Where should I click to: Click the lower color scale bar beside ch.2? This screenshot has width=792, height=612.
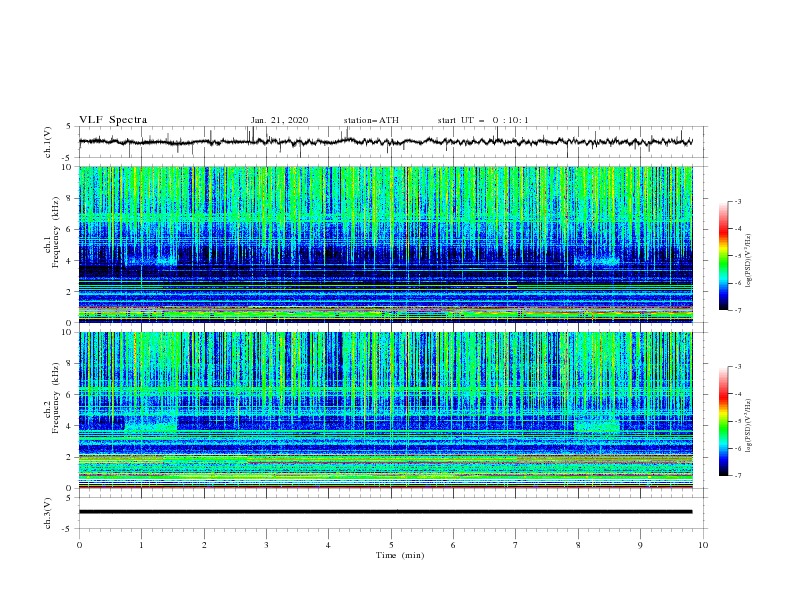pyautogui.click(x=723, y=421)
